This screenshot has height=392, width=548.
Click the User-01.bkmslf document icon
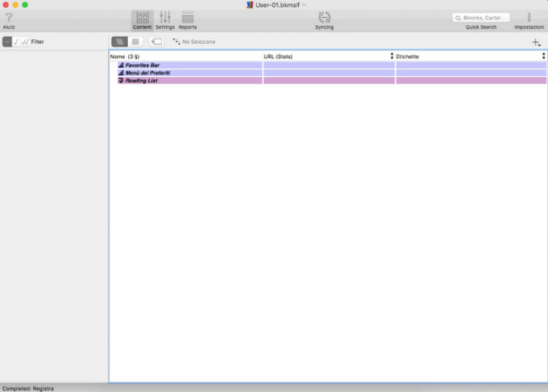tap(250, 4)
